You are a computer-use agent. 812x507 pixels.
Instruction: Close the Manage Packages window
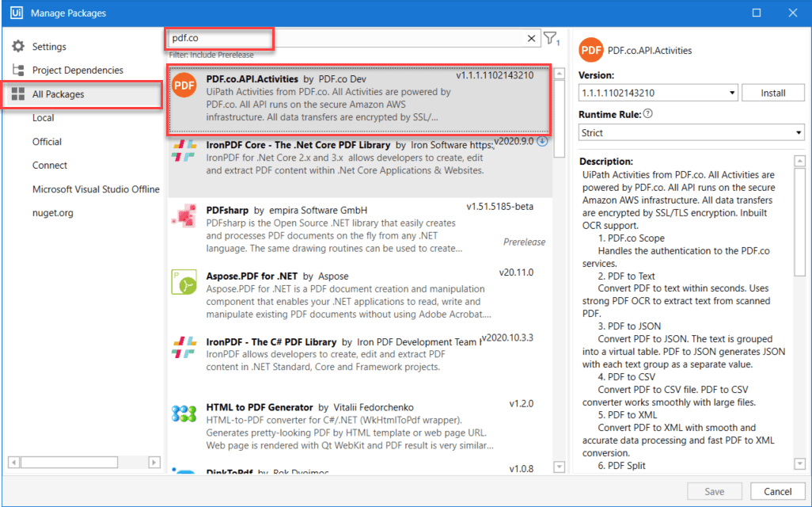coord(793,13)
